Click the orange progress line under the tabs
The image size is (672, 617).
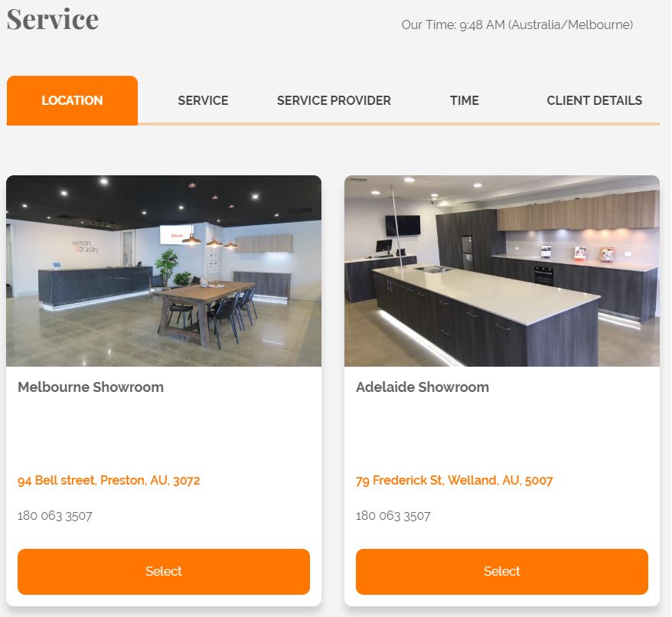pyautogui.click(x=399, y=124)
